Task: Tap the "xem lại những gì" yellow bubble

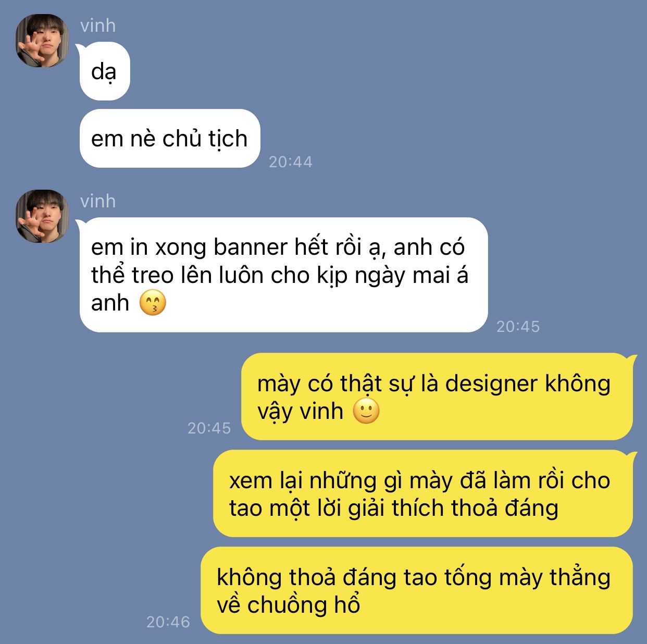Action: coord(423,494)
